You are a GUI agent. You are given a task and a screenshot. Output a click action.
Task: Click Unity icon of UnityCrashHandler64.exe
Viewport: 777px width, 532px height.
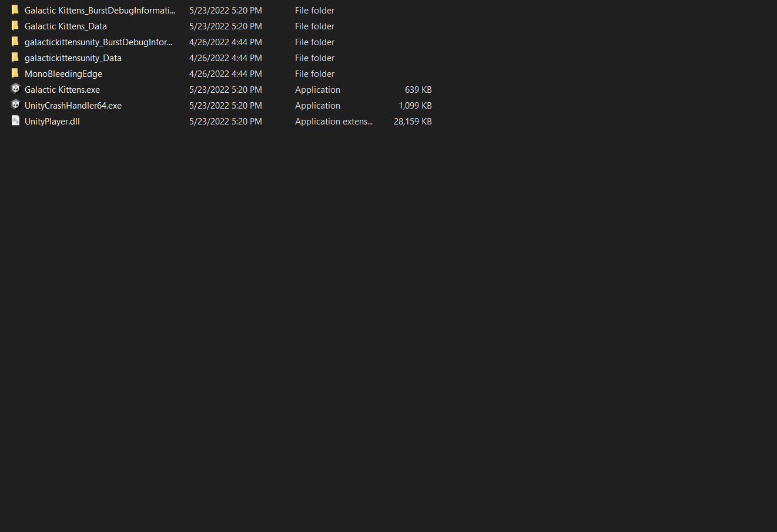click(x=16, y=105)
